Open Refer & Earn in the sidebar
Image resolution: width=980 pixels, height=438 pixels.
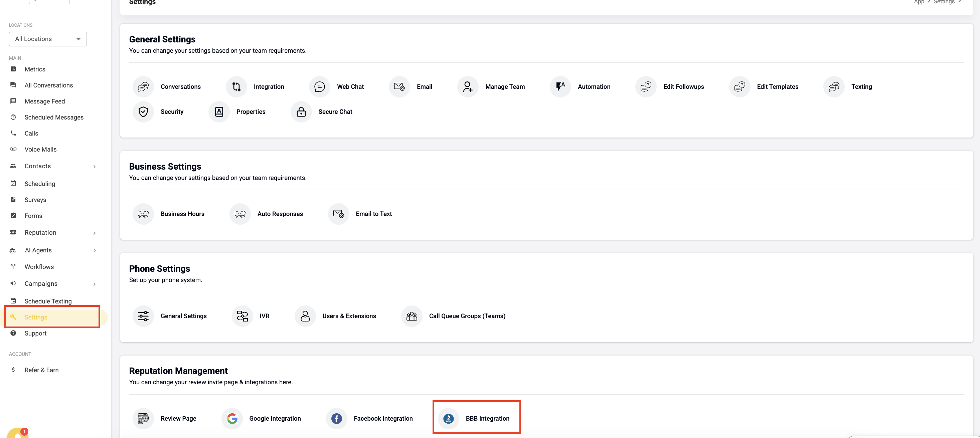(x=41, y=370)
